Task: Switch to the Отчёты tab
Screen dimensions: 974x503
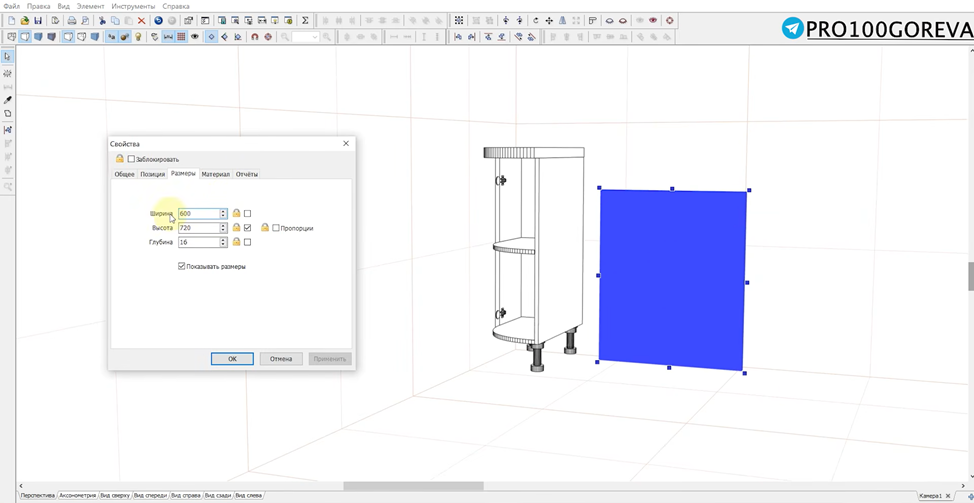Action: point(247,174)
